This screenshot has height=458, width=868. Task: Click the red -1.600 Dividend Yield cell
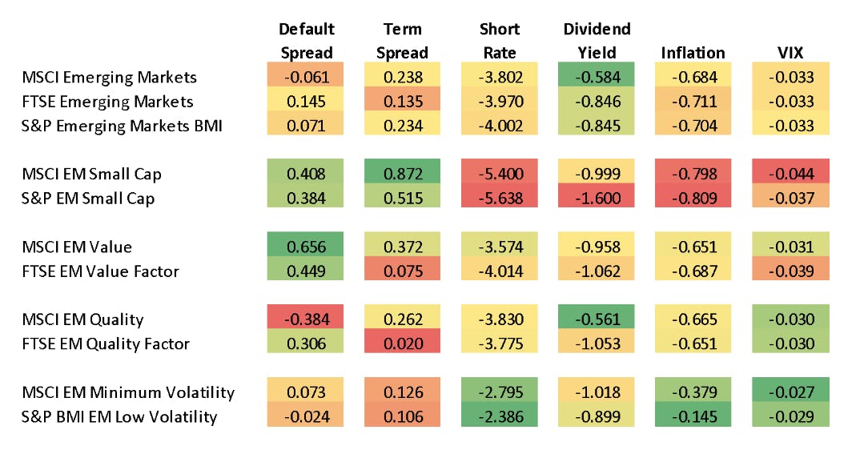(597, 199)
